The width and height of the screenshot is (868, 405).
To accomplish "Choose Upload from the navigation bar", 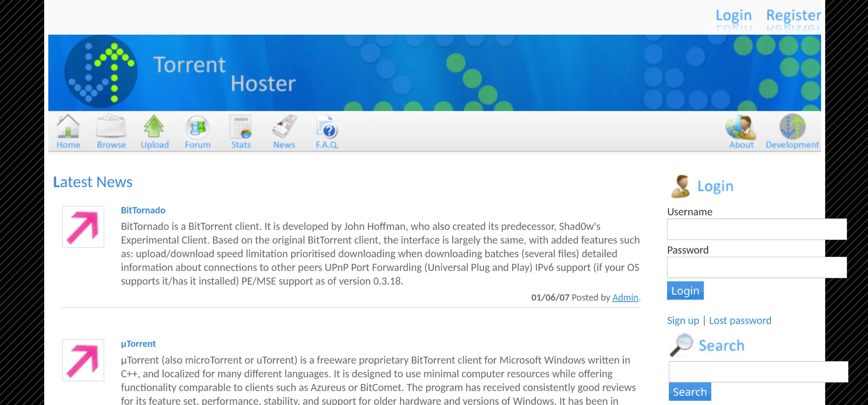I will point(154,145).
